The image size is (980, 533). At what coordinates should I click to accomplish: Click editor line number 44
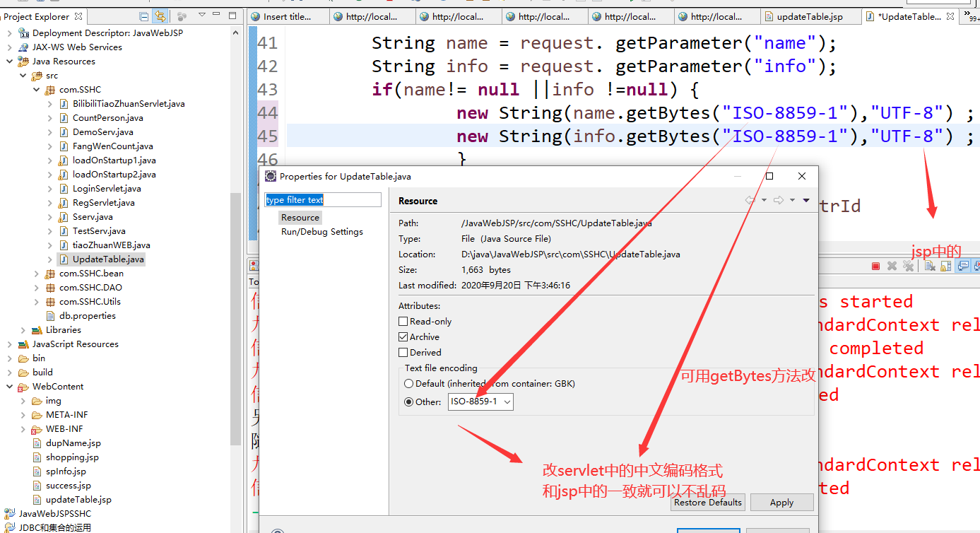pos(267,113)
